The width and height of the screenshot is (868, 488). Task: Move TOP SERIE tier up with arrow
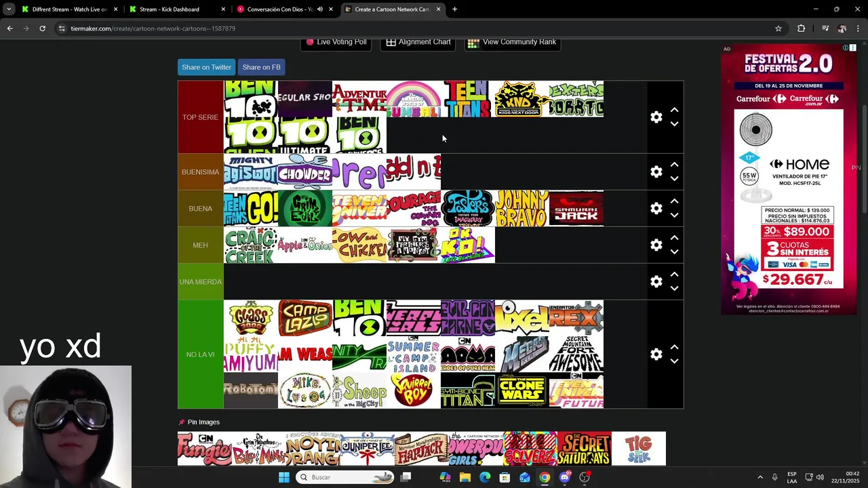[674, 110]
